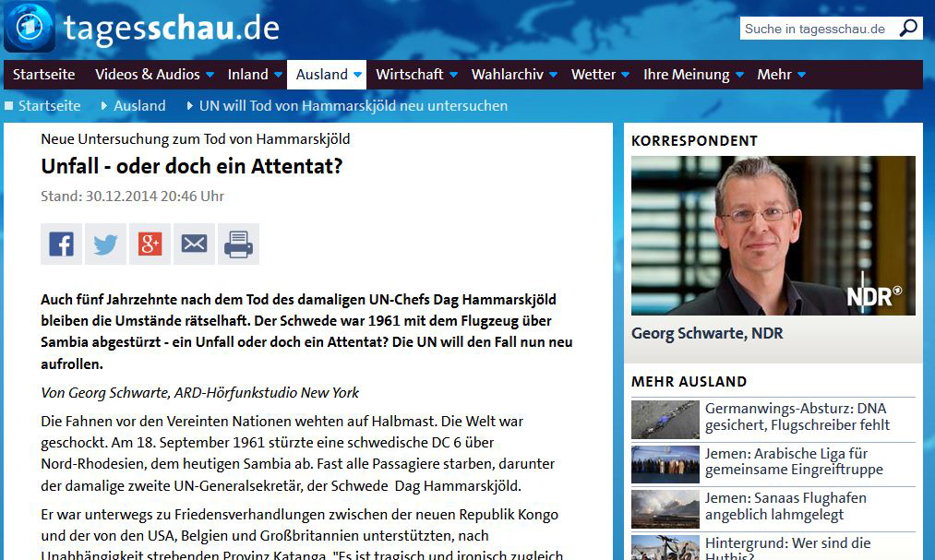Share article via Twitter icon
This screenshot has height=560, width=935.
click(x=105, y=244)
